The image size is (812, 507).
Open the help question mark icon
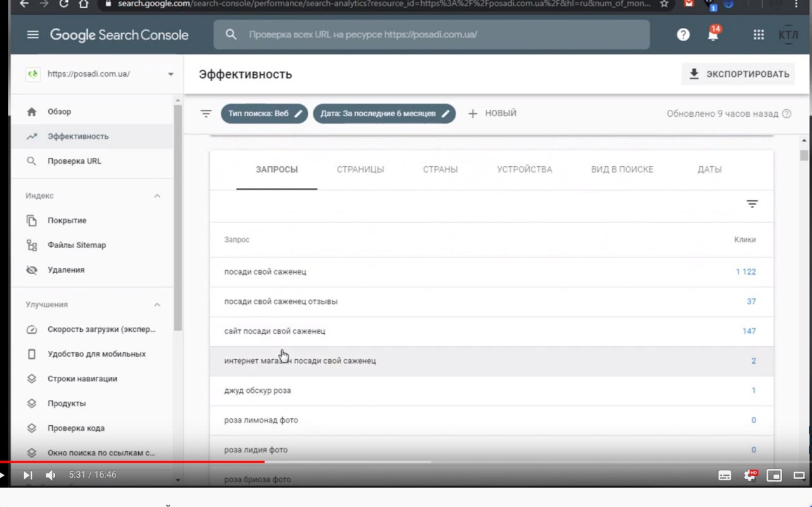tap(683, 35)
